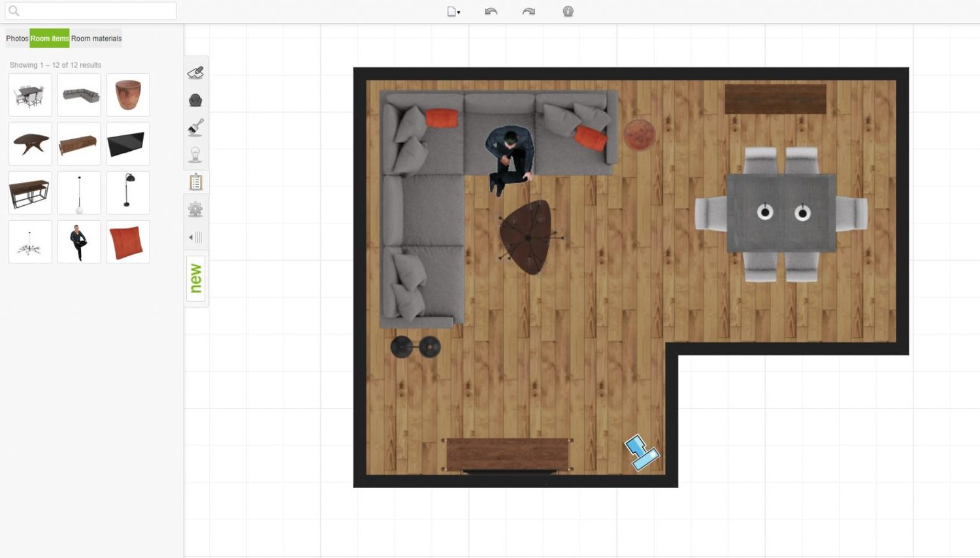Screen dimensions: 980x558
Task: Click the new document icon
Action: point(451,11)
